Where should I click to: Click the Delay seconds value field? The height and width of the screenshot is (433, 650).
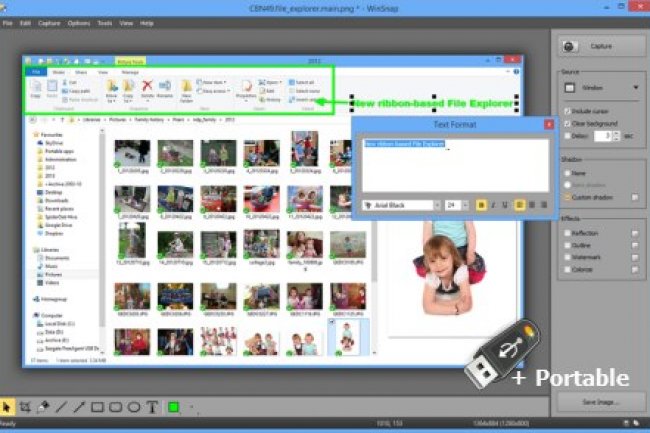coord(603,136)
